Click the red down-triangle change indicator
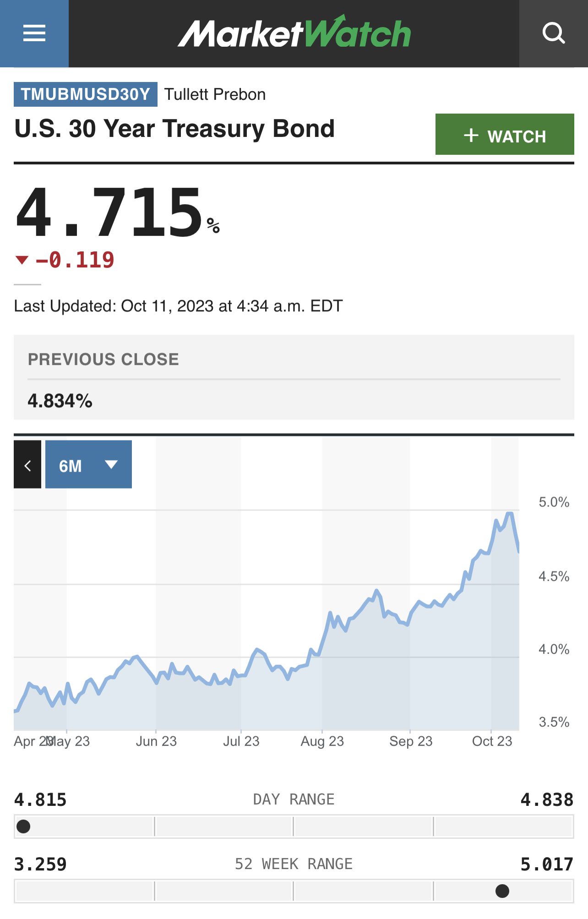The height and width of the screenshot is (919, 588). tap(22, 260)
